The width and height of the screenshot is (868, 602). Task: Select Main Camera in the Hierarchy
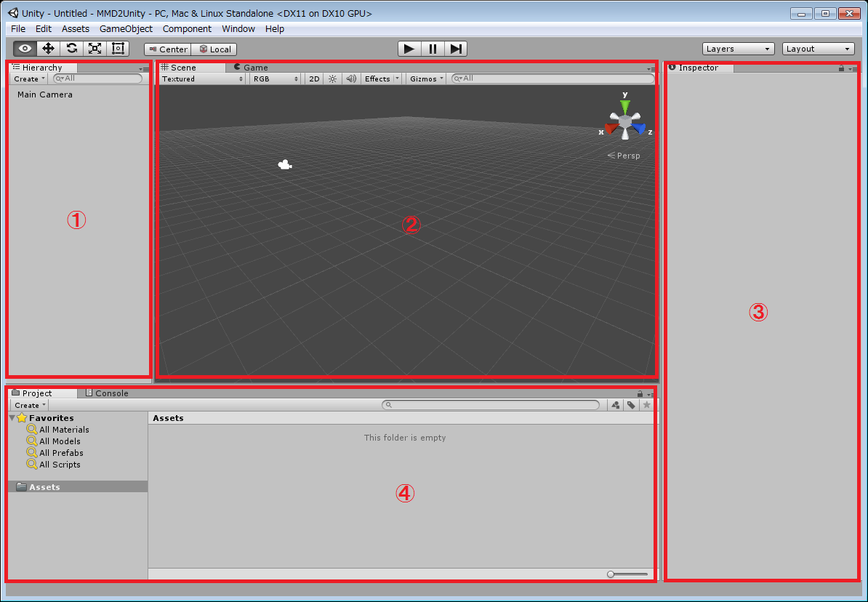point(45,95)
